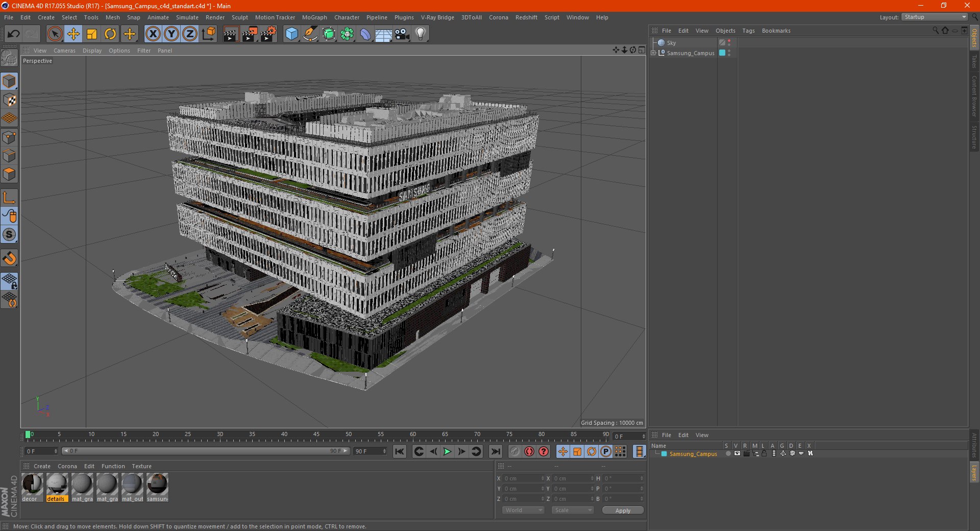Add a Floor environment object

click(x=384, y=34)
